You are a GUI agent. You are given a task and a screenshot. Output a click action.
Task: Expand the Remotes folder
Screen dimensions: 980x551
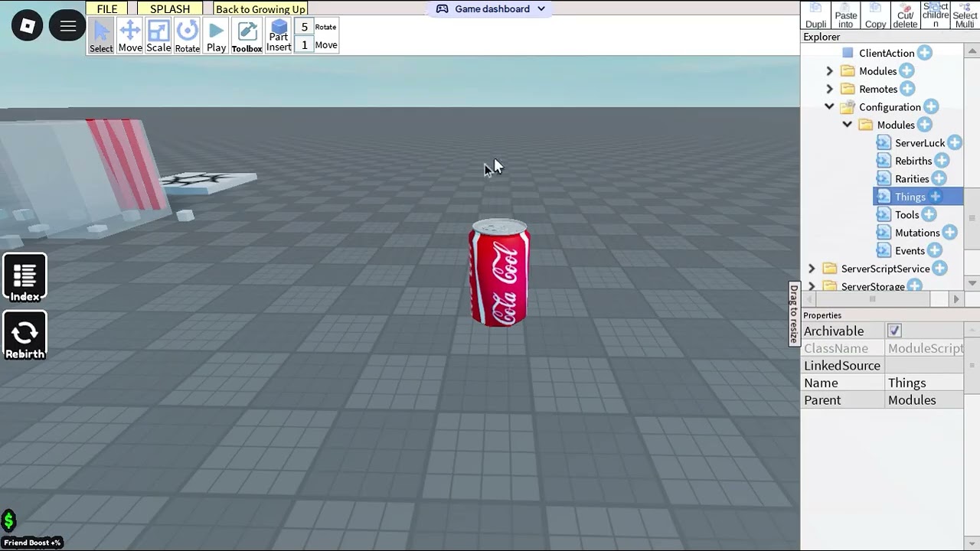(x=829, y=89)
